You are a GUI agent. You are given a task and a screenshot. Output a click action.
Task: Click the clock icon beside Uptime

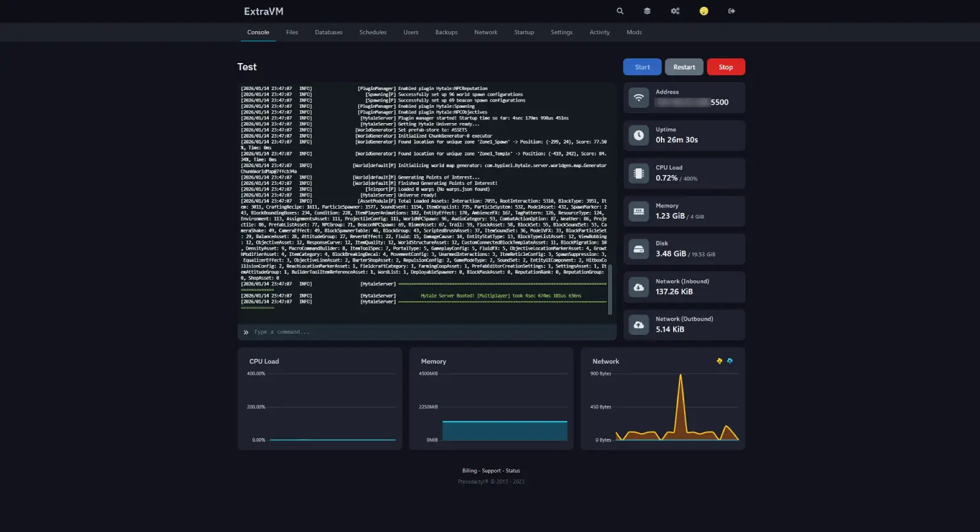click(639, 135)
